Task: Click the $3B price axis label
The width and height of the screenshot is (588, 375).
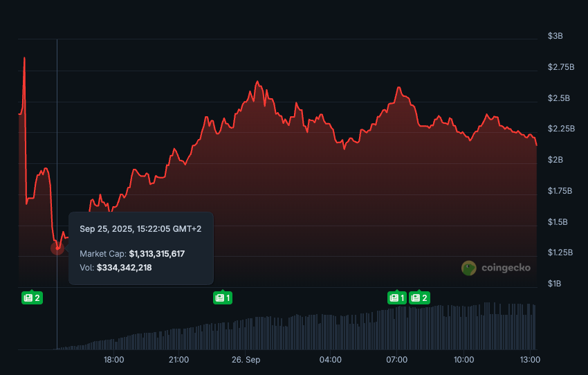Action: [x=555, y=35]
